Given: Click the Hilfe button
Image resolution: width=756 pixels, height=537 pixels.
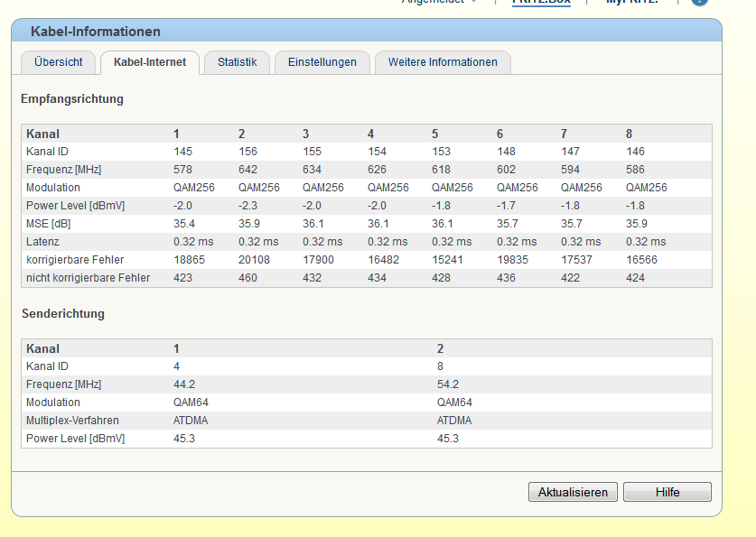Looking at the screenshot, I should tap(667, 492).
